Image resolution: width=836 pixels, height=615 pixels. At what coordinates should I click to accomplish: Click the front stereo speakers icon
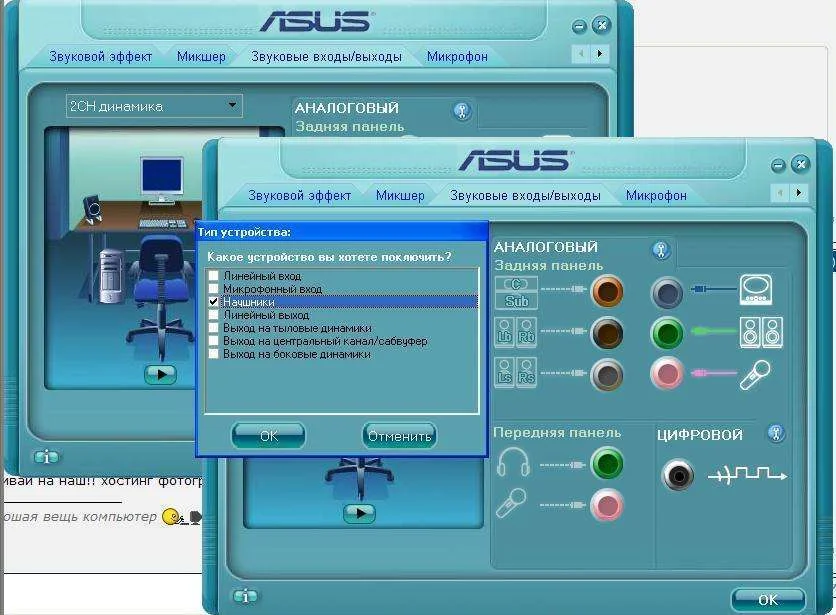coord(761,332)
